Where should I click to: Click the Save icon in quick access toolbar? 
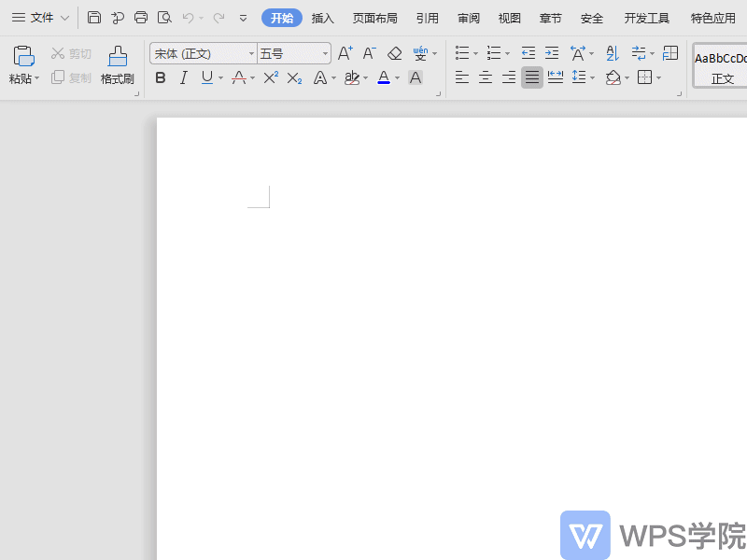point(94,18)
